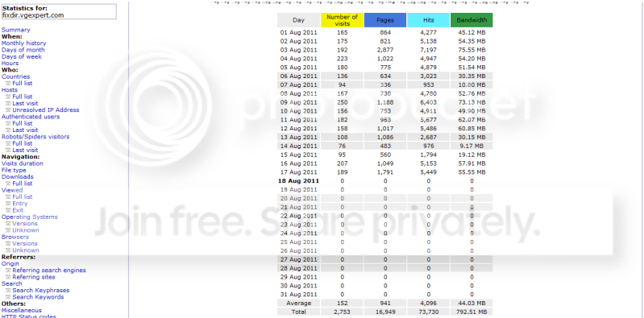Open Visits duration report
This screenshot has width=644, height=318.
(x=23, y=163)
